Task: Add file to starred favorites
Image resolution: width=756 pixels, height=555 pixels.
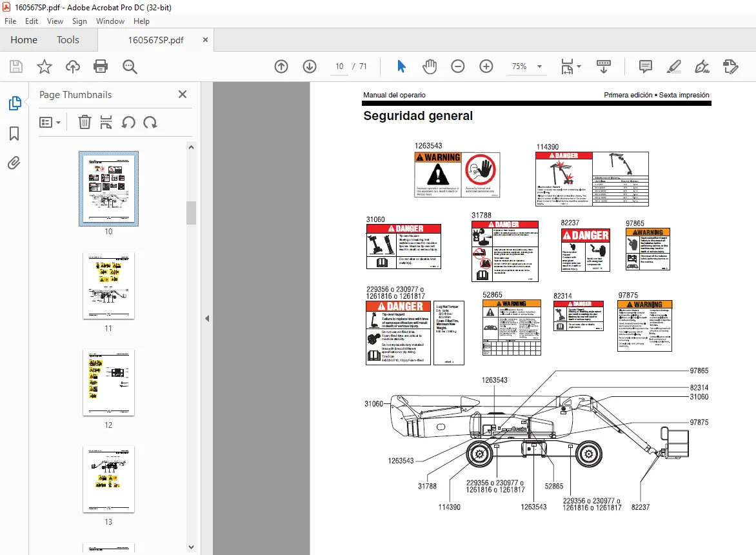Action: [x=45, y=66]
